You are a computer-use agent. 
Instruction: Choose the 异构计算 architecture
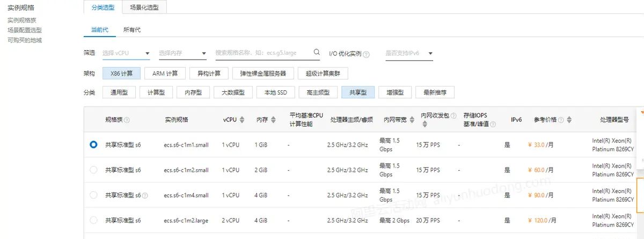point(209,73)
